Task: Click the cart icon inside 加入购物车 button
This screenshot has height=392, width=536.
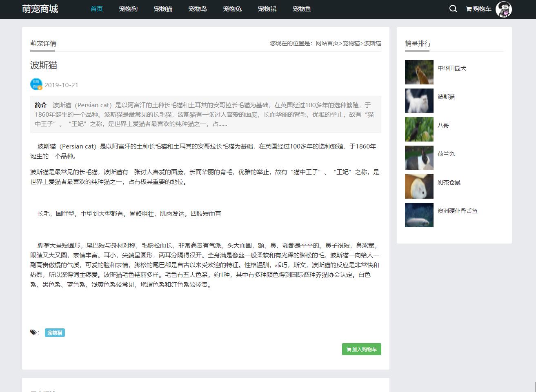Action: tap(348, 349)
